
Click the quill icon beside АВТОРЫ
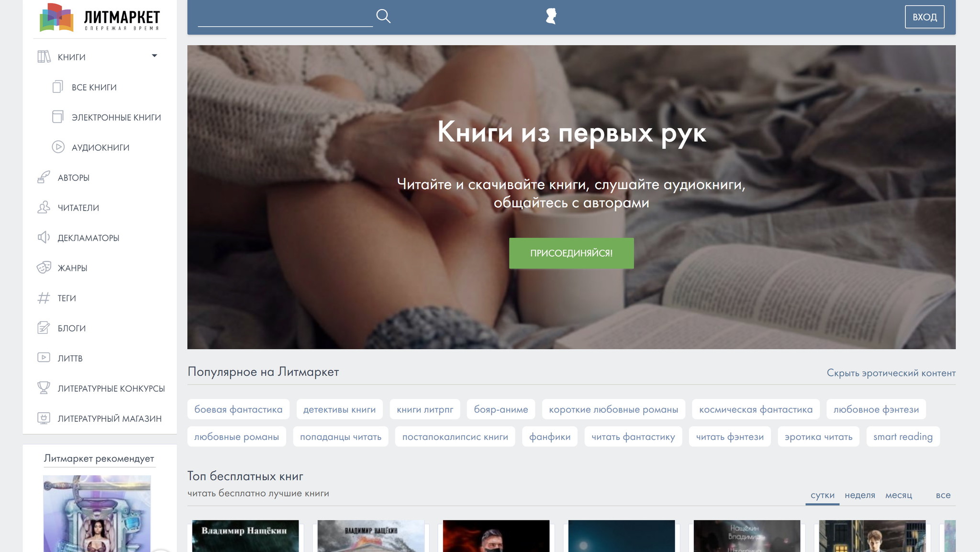click(44, 177)
